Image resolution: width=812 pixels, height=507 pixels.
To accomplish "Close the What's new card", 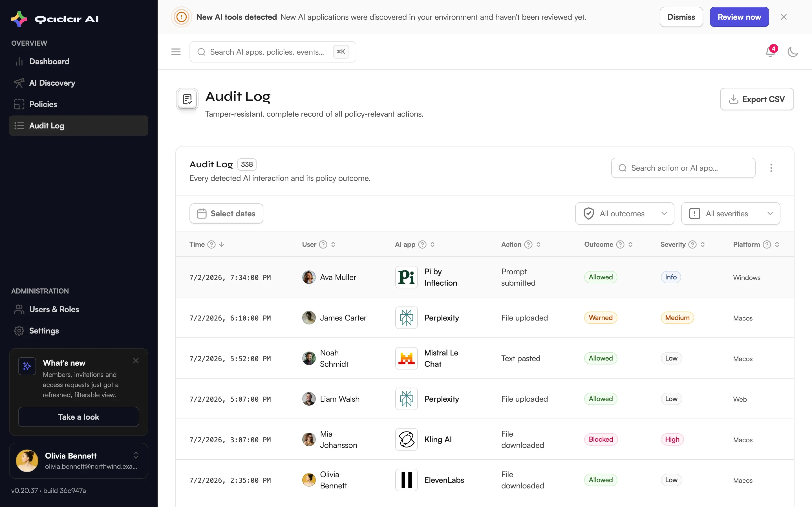I will (x=136, y=361).
